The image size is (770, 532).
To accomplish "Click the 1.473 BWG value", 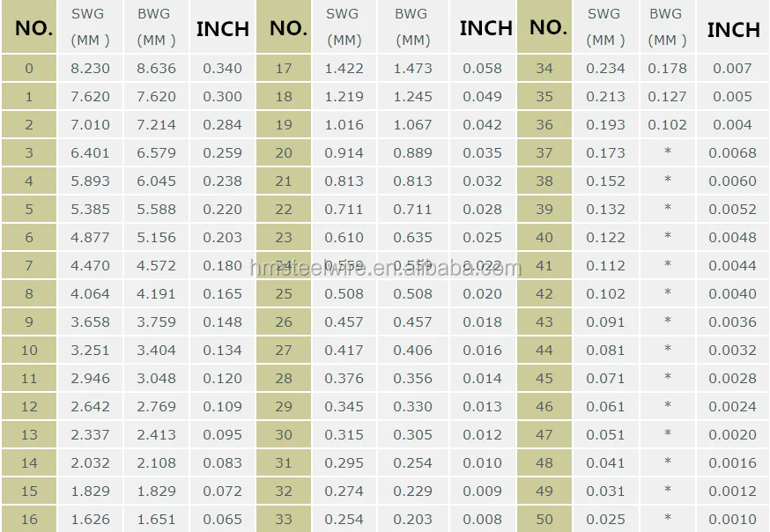I will coord(412,68).
